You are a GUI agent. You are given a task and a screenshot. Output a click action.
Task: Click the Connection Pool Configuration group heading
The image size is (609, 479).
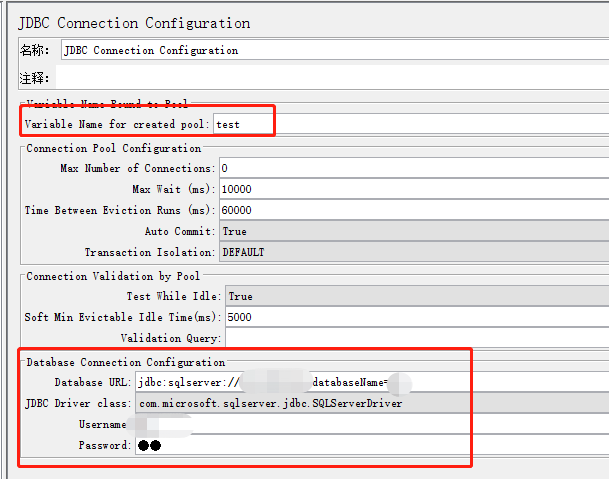pos(113,148)
